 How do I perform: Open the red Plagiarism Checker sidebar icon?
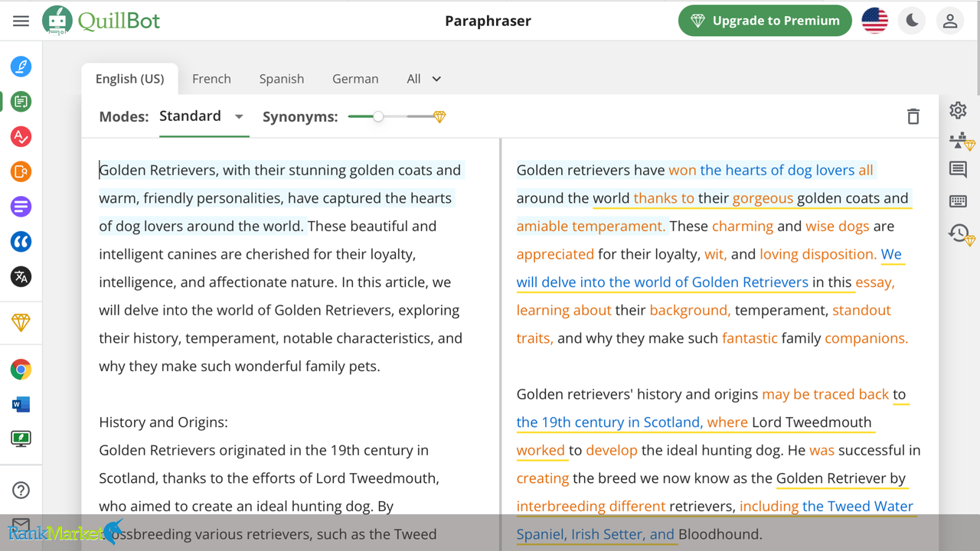click(21, 136)
